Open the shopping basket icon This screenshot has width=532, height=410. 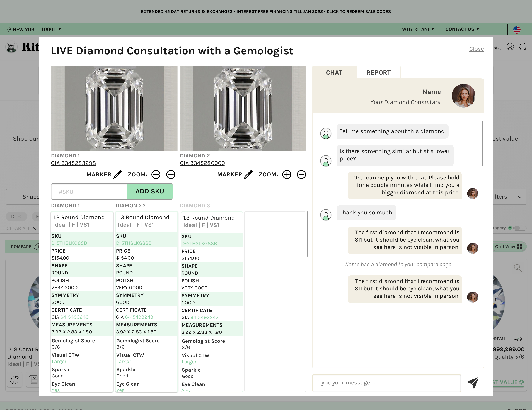pos(523,47)
